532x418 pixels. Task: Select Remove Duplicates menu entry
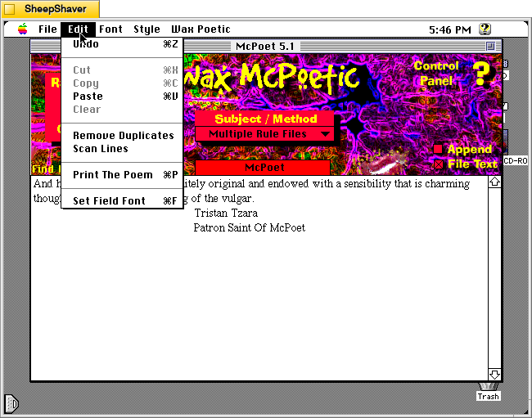(122, 136)
